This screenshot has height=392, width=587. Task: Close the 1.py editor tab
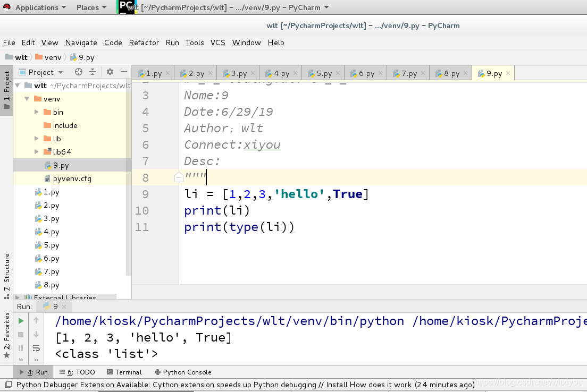click(167, 73)
